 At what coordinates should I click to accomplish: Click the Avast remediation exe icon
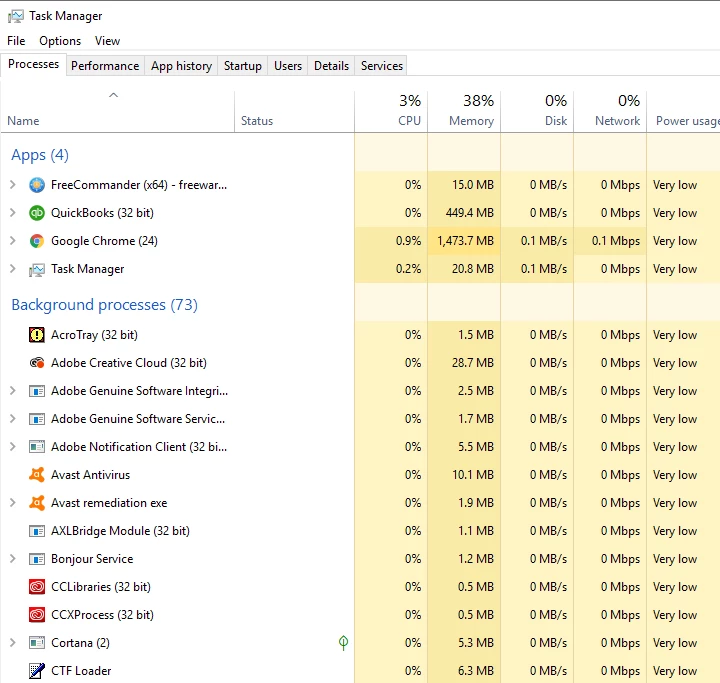tap(37, 503)
